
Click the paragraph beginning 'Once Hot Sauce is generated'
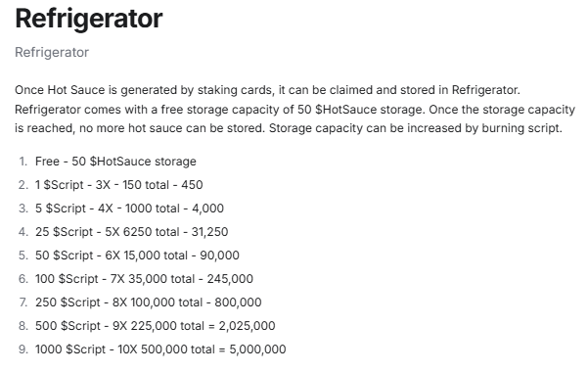coord(294,109)
